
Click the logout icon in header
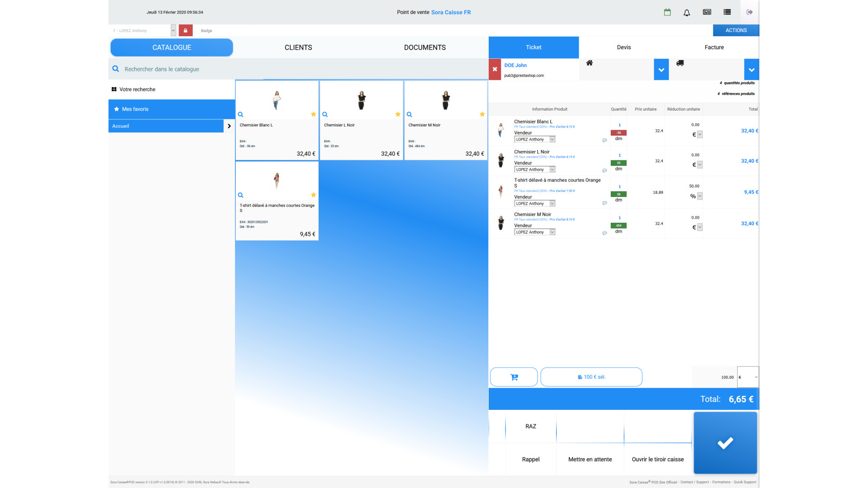750,12
